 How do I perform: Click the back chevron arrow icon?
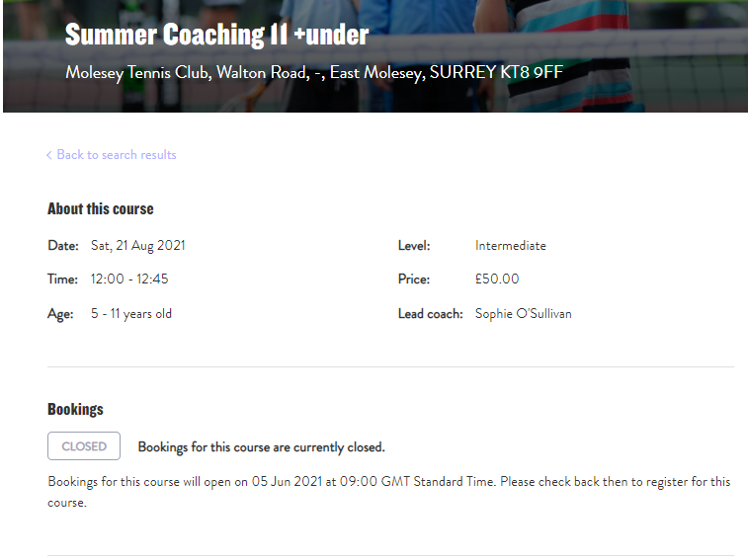49,155
